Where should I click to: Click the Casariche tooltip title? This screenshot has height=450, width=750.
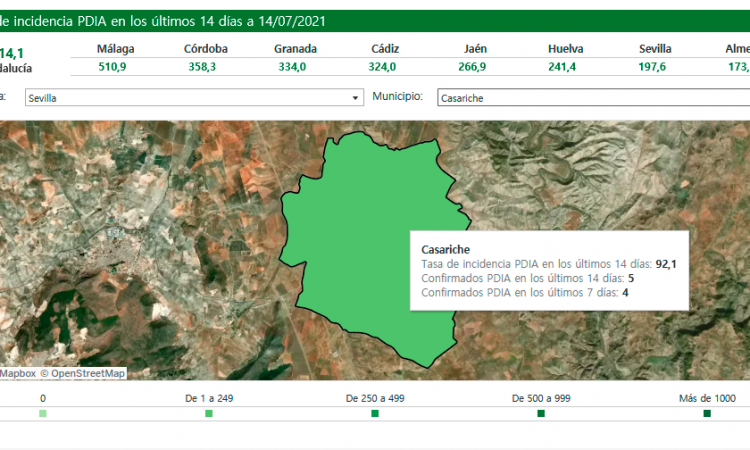pyautogui.click(x=446, y=249)
